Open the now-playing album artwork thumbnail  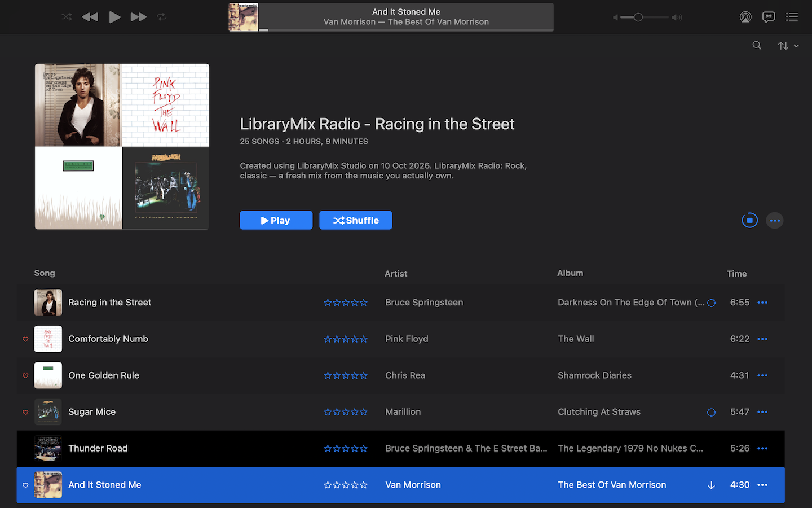[243, 17]
